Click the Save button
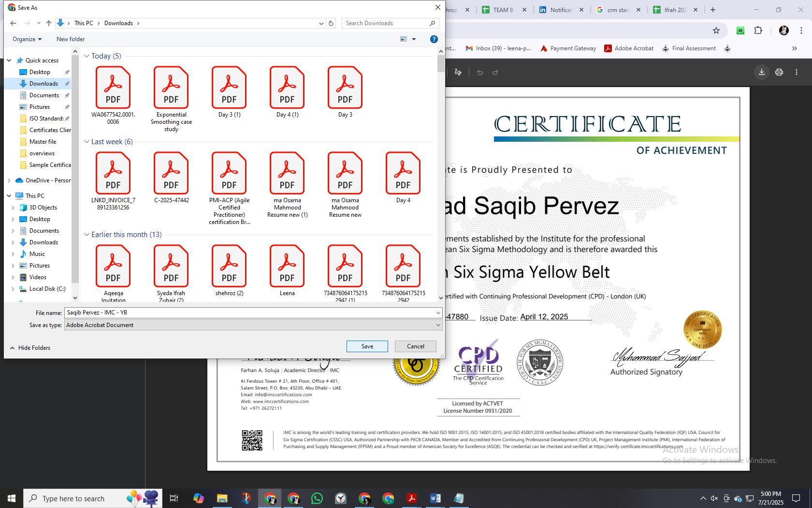The image size is (812, 508). (x=367, y=346)
